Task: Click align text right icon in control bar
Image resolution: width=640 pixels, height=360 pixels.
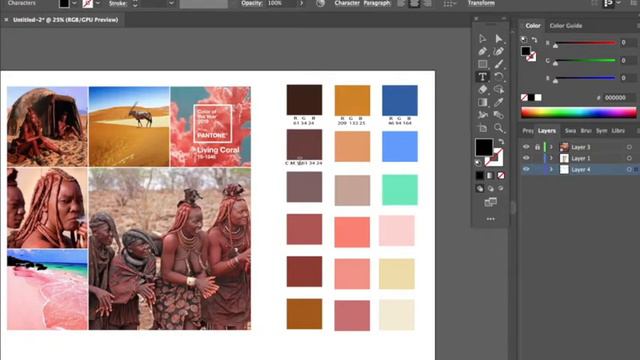Action: (427, 3)
